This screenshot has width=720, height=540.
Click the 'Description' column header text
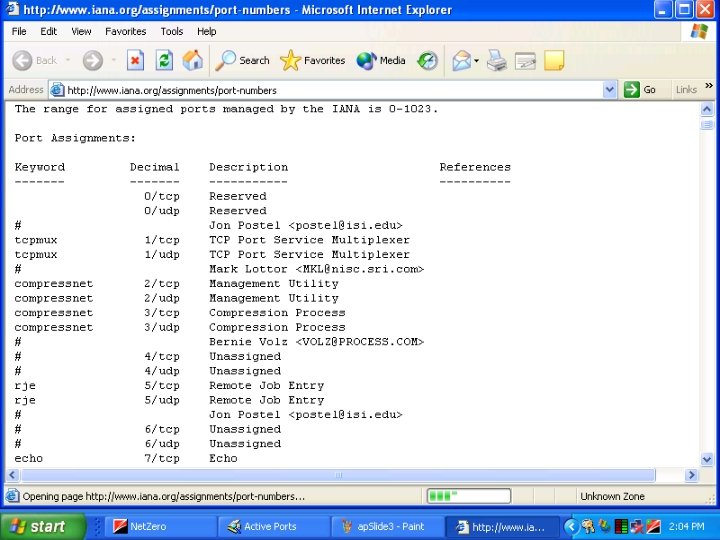click(248, 167)
